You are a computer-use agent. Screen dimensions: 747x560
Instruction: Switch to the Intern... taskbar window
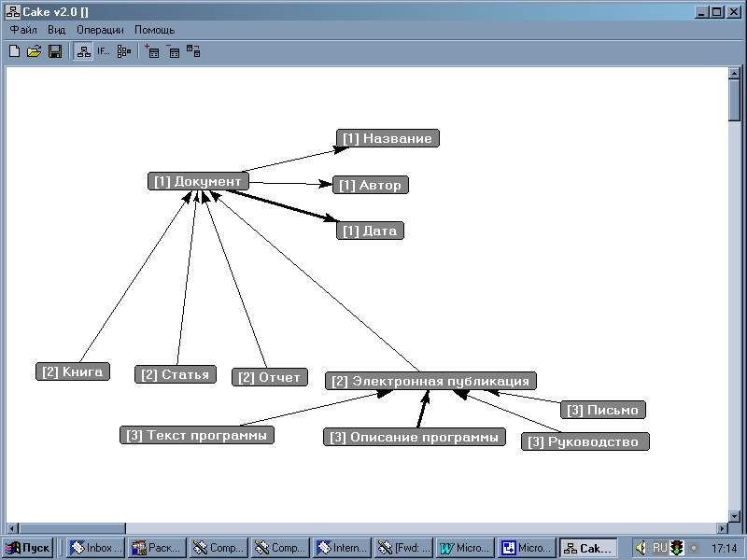[341, 548]
